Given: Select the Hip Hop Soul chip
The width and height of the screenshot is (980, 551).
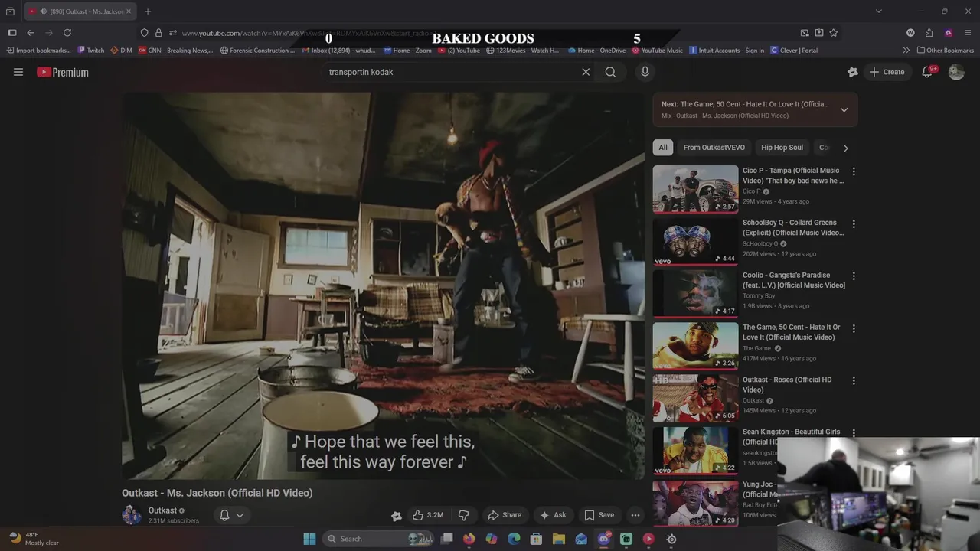Looking at the screenshot, I should [782, 148].
